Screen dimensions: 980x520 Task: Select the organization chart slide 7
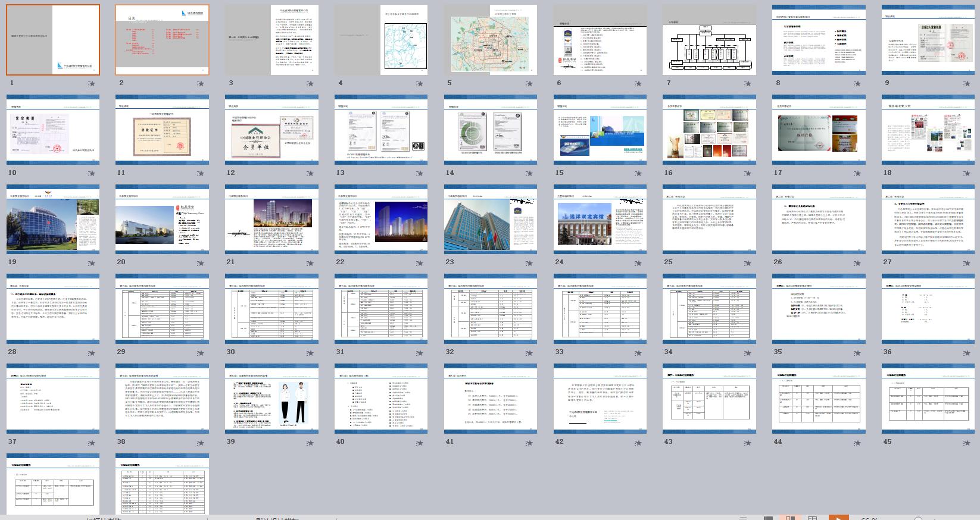pyautogui.click(x=710, y=40)
